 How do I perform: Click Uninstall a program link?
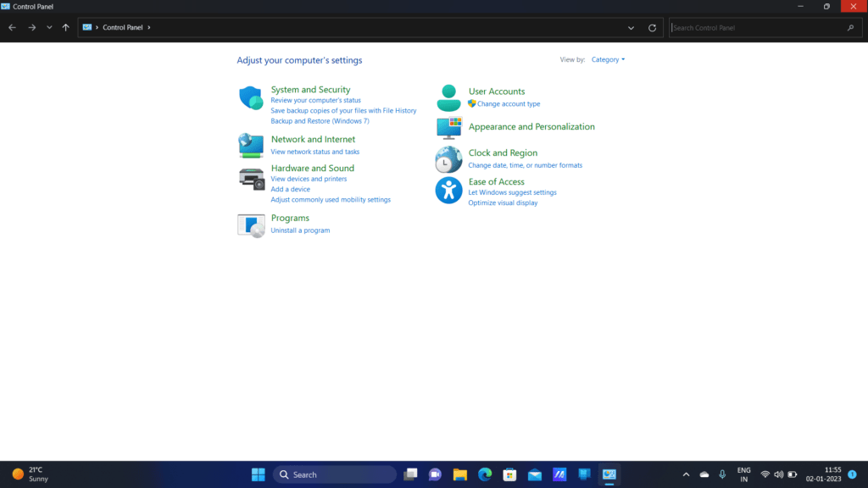tap(300, 230)
